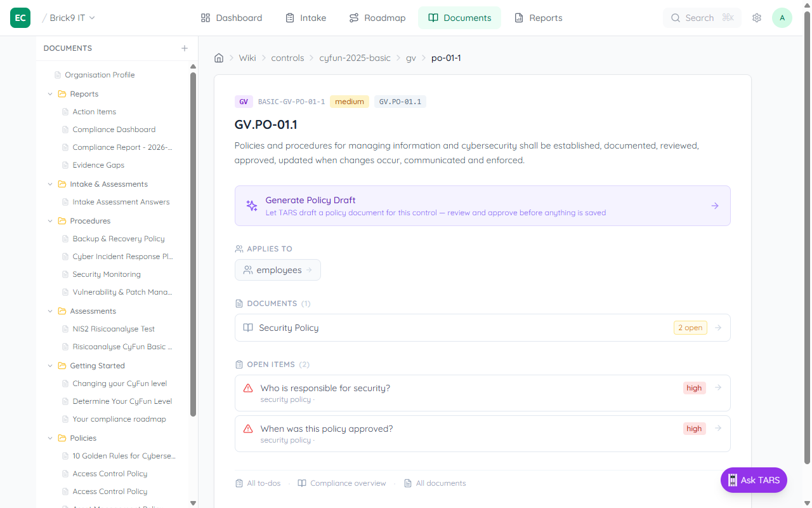The image size is (812, 508).
Task: Click the sparkle icon on Generate Policy Draft
Action: click(x=252, y=206)
